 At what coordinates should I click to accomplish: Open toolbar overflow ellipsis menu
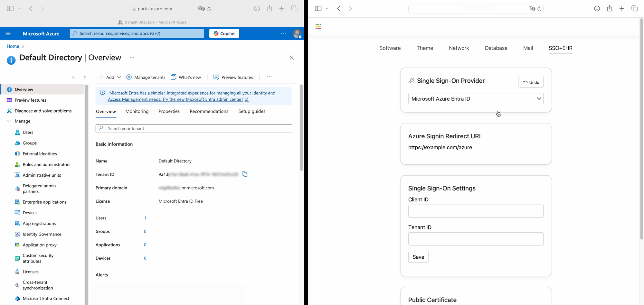270,77
